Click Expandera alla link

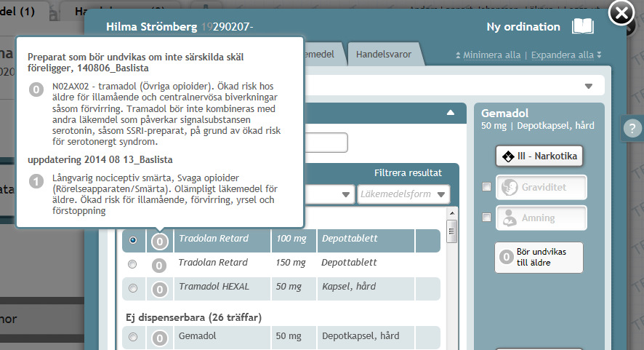pos(563,55)
